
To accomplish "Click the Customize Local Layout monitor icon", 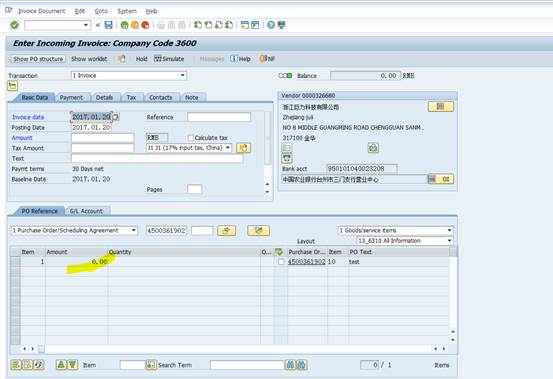I will 281,25.
